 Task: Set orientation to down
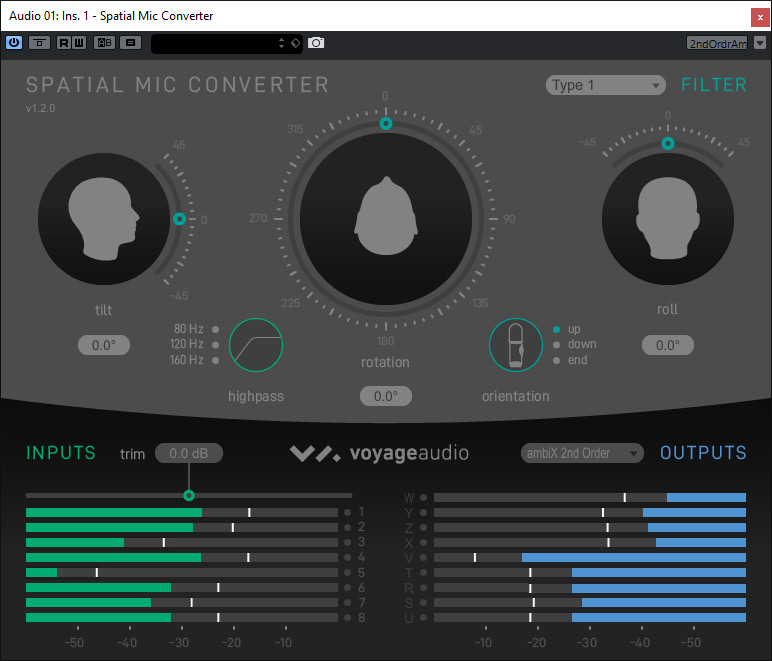coord(556,344)
